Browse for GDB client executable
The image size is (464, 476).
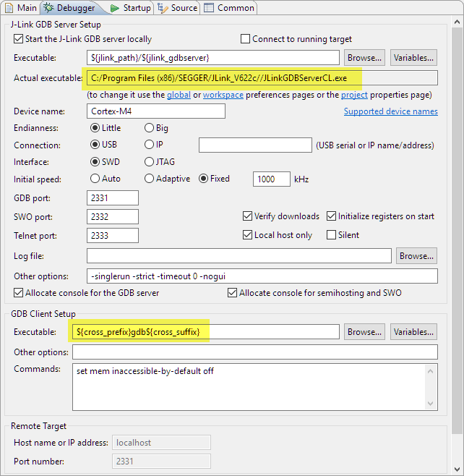pos(364,332)
